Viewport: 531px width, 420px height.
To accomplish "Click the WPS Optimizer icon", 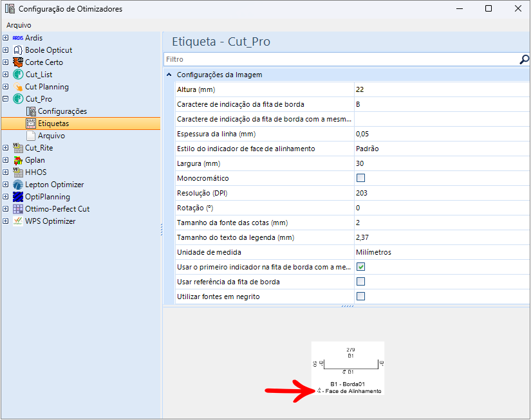I will pyautogui.click(x=18, y=221).
